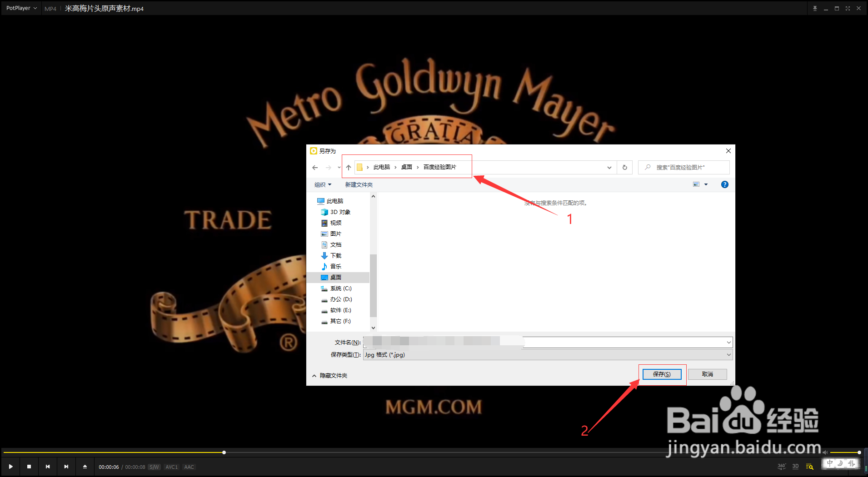
Task: Toggle 360 degree video mode
Action: pos(781,467)
